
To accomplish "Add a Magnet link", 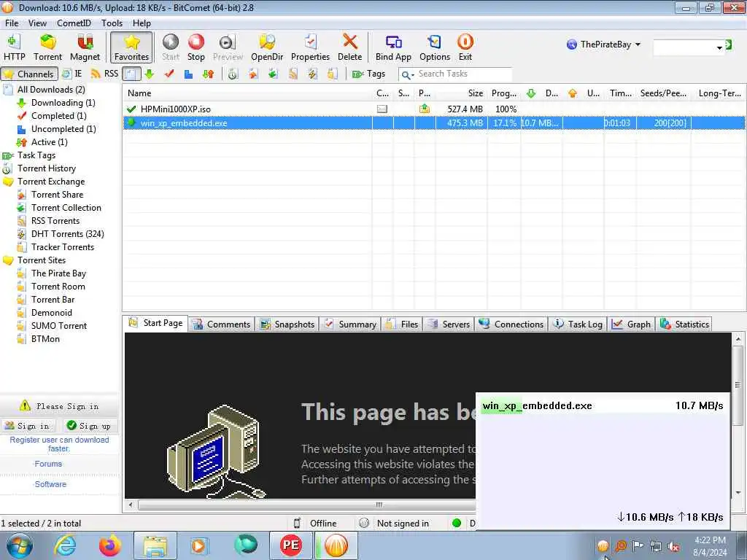I will tap(85, 47).
